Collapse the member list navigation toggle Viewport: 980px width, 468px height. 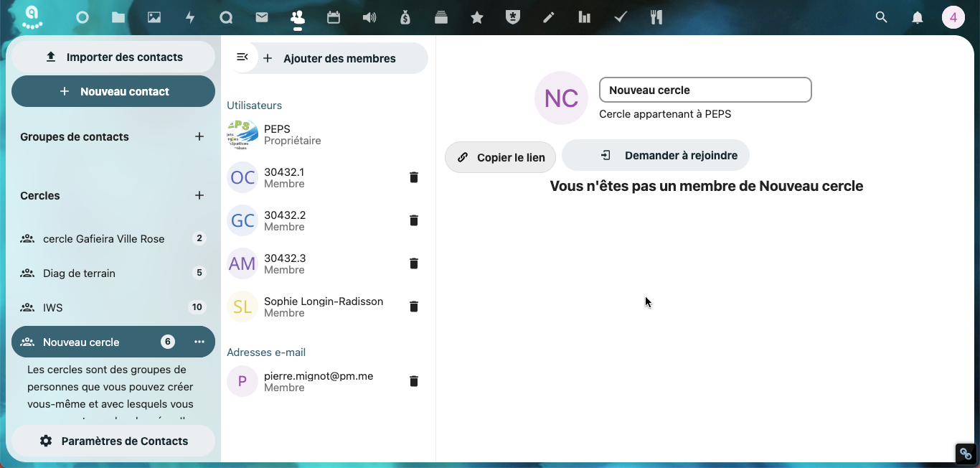[242, 57]
